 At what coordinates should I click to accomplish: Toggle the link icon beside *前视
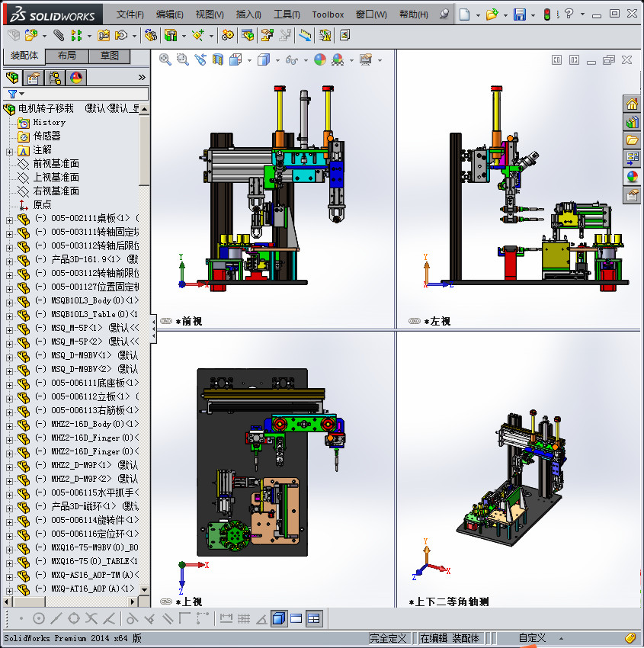[x=166, y=321]
